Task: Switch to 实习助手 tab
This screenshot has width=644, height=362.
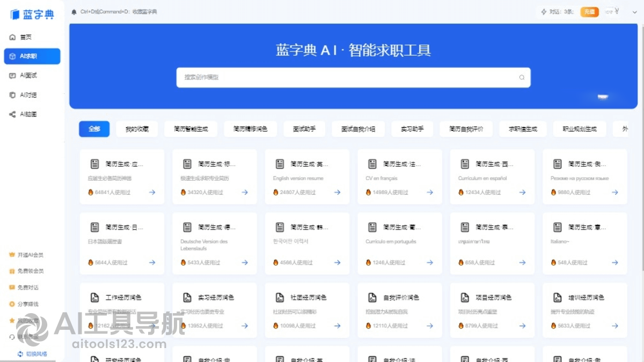Action: [x=412, y=129]
